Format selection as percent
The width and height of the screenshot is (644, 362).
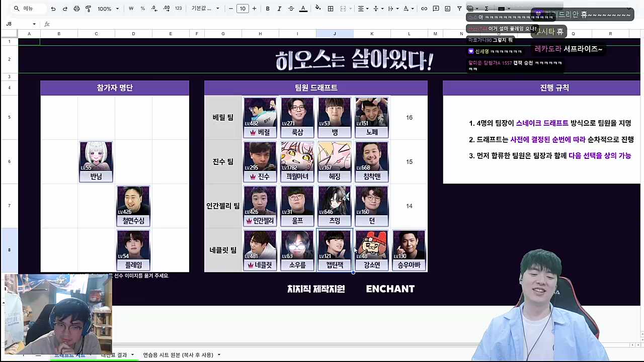(143, 9)
